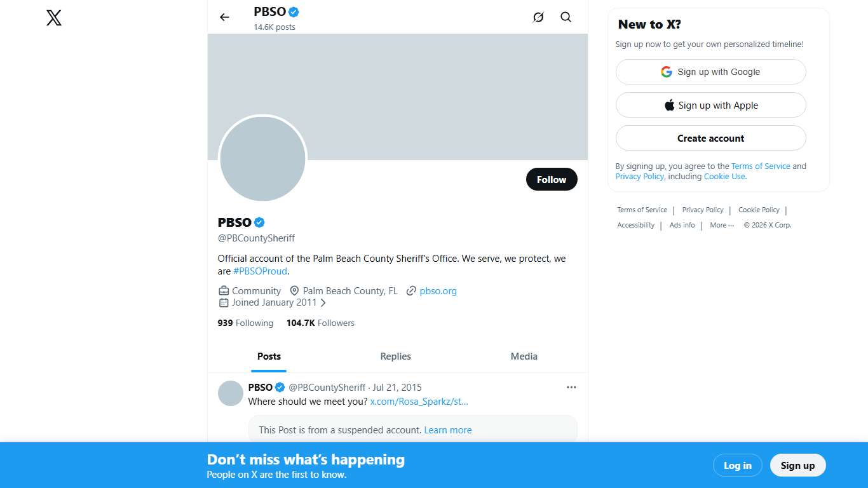Click the search magnifier icon
868x488 pixels.
[x=566, y=17]
